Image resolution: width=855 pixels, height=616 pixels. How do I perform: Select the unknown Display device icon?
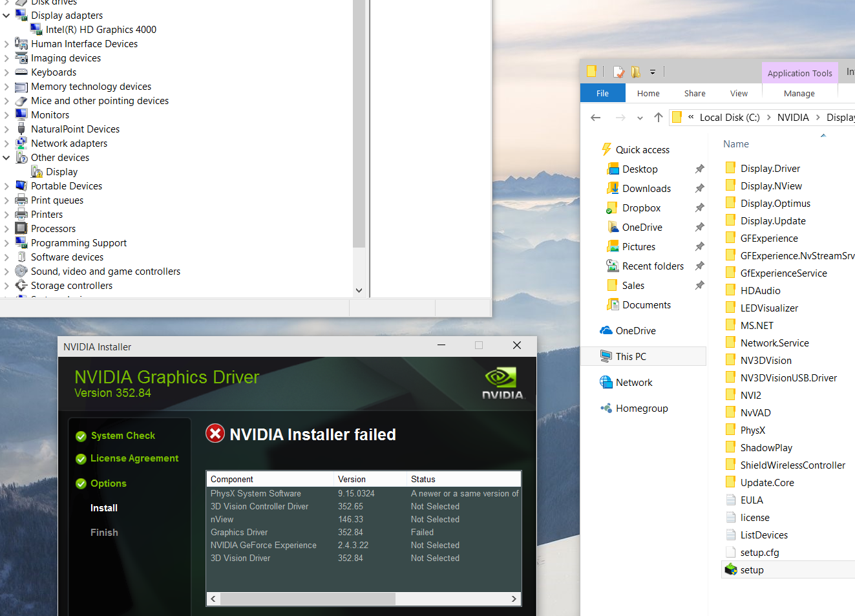click(x=36, y=171)
